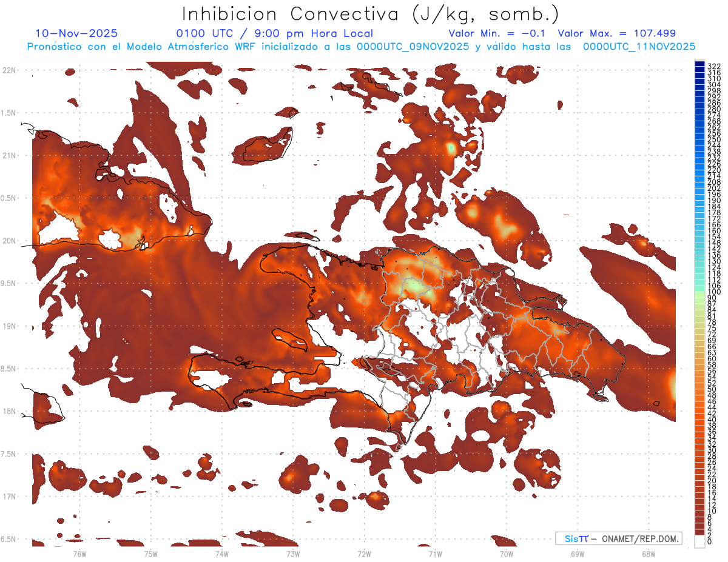Click the 0.5N latitude axis label

coord(9,198)
